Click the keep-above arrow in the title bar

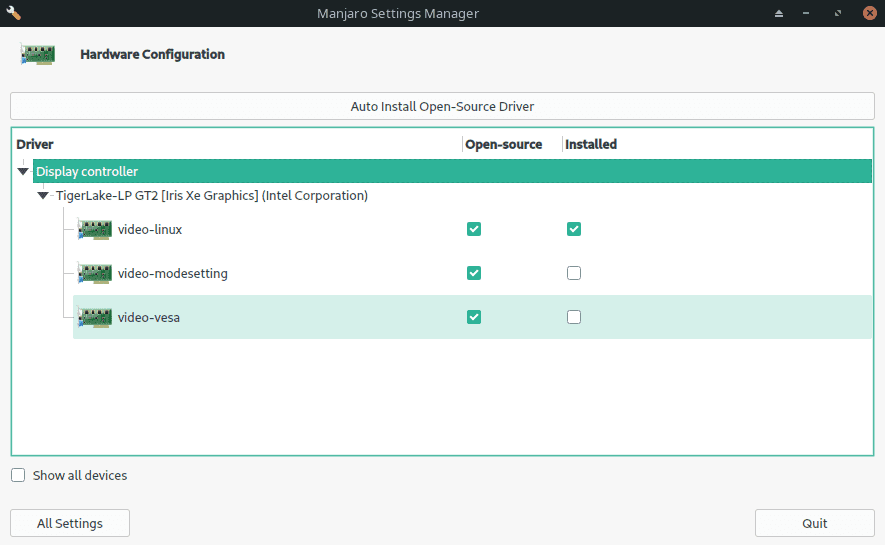point(779,13)
